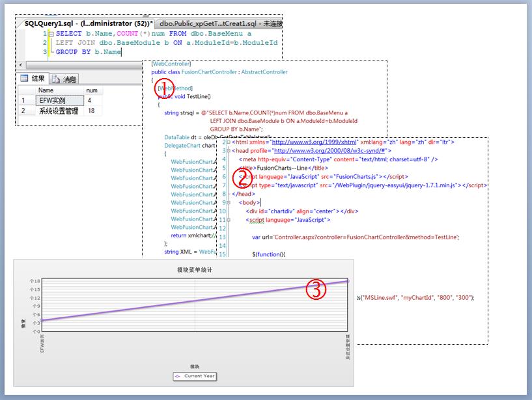Select the 消息 messages tab

point(64,79)
